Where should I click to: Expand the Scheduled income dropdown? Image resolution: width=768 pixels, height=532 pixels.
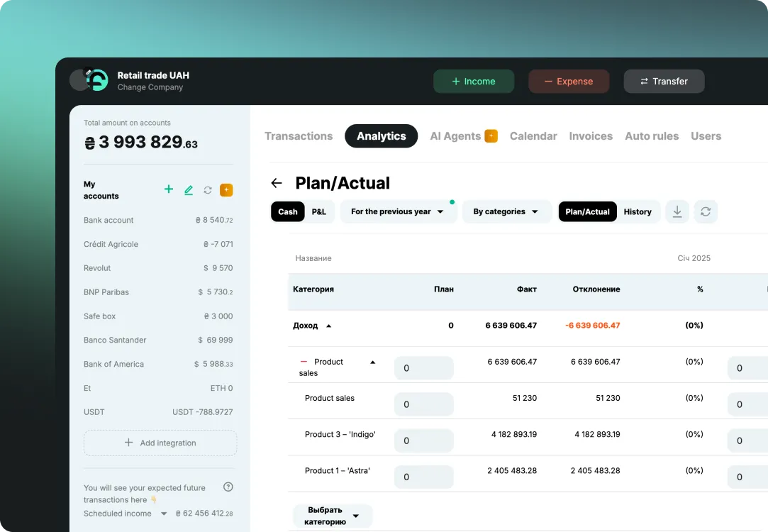tap(164, 514)
